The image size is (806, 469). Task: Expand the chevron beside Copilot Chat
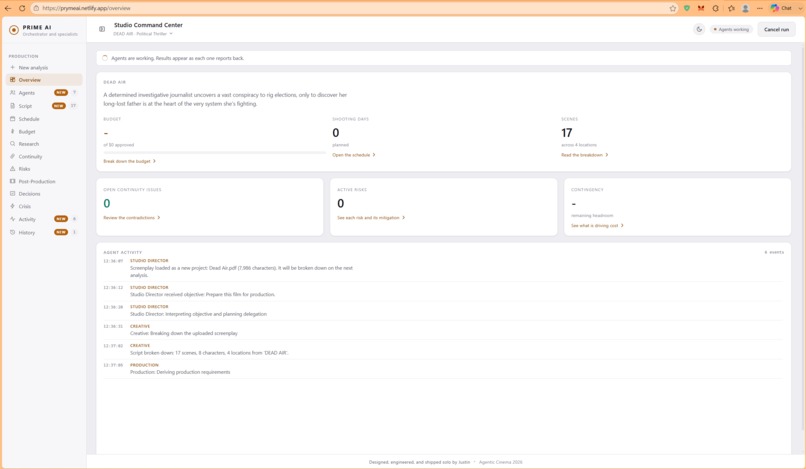click(800, 8)
